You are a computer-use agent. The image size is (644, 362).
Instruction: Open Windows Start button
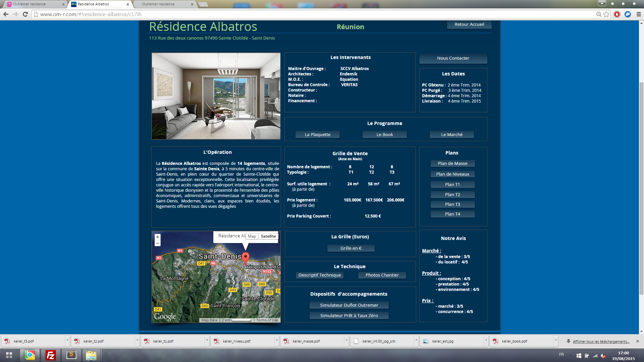coord(9,355)
